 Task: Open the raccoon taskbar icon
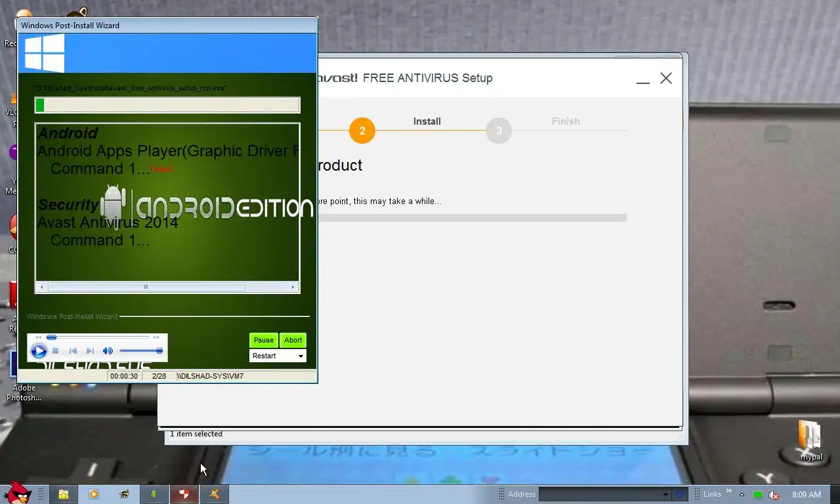coord(124,494)
